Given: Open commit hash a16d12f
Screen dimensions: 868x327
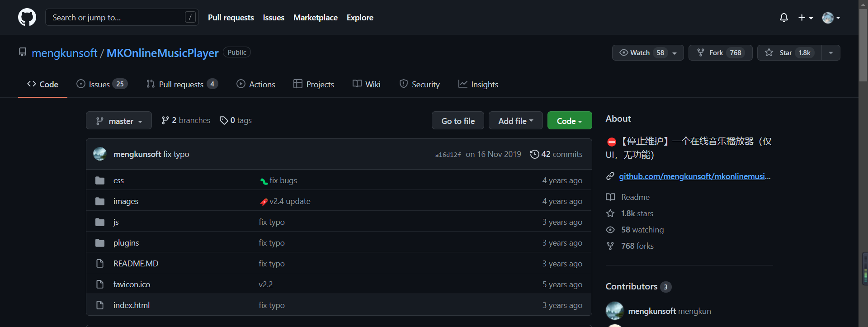Looking at the screenshot, I should [448, 155].
